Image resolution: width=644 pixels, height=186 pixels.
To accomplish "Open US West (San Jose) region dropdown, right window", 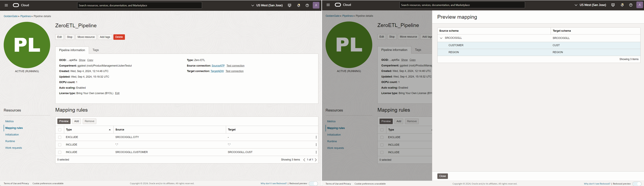I will pos(590,5).
